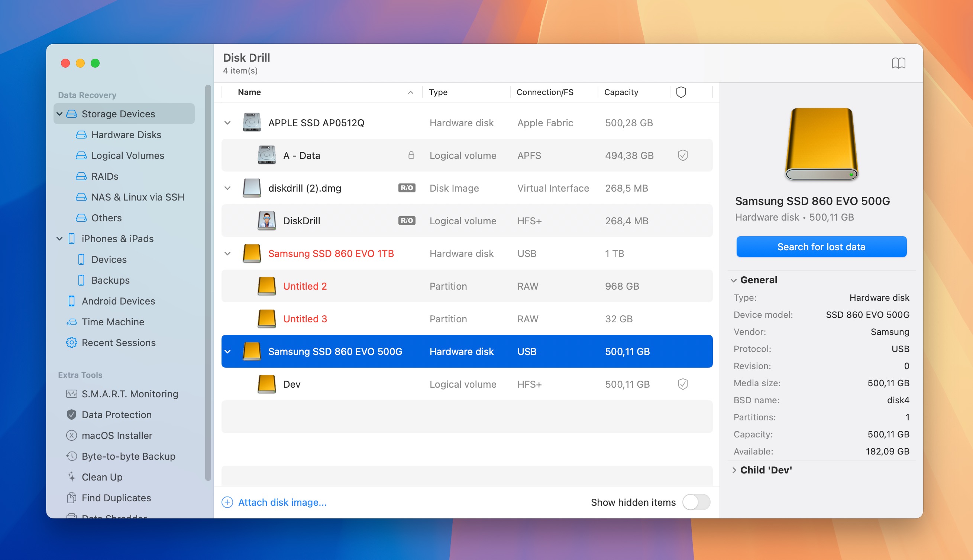Select Others in sidebar
The height and width of the screenshot is (560, 973).
pyautogui.click(x=98, y=218)
